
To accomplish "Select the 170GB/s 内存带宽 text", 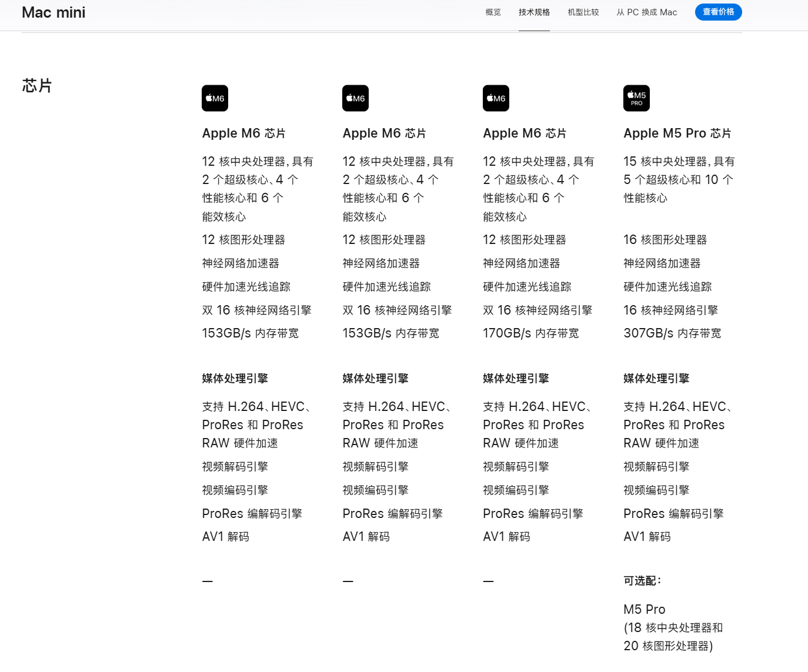I will (531, 333).
